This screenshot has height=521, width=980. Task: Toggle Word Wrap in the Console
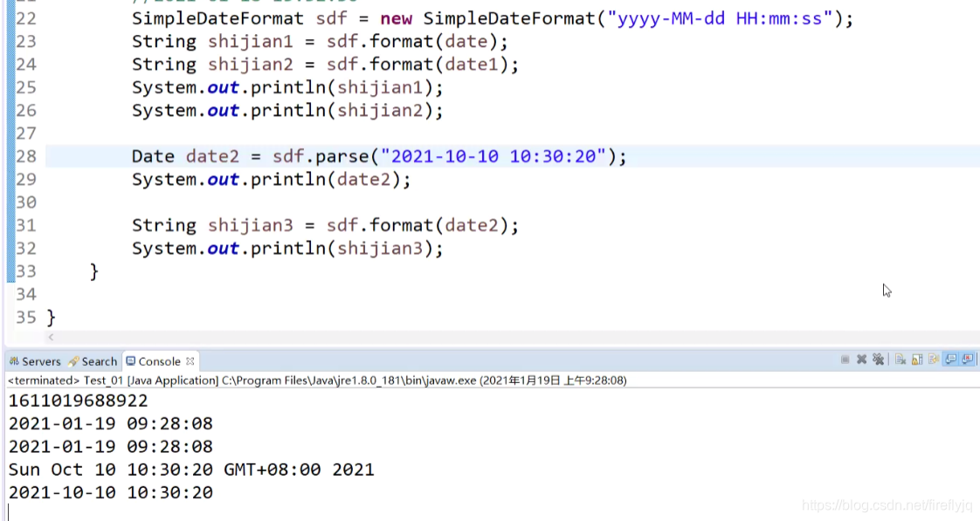click(x=934, y=360)
